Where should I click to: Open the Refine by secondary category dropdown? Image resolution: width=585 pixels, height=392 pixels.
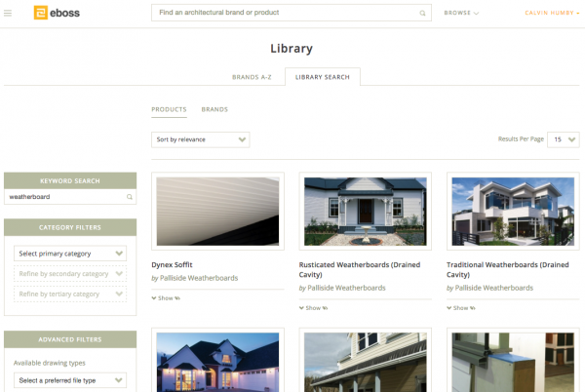click(x=70, y=274)
